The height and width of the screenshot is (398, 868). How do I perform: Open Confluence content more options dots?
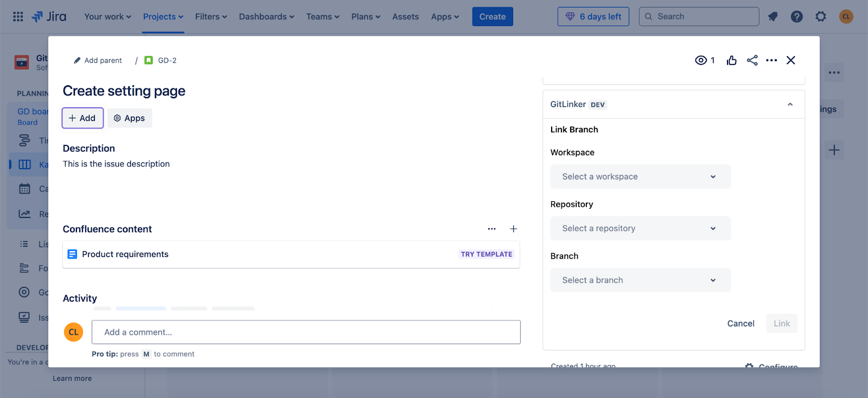pos(492,229)
